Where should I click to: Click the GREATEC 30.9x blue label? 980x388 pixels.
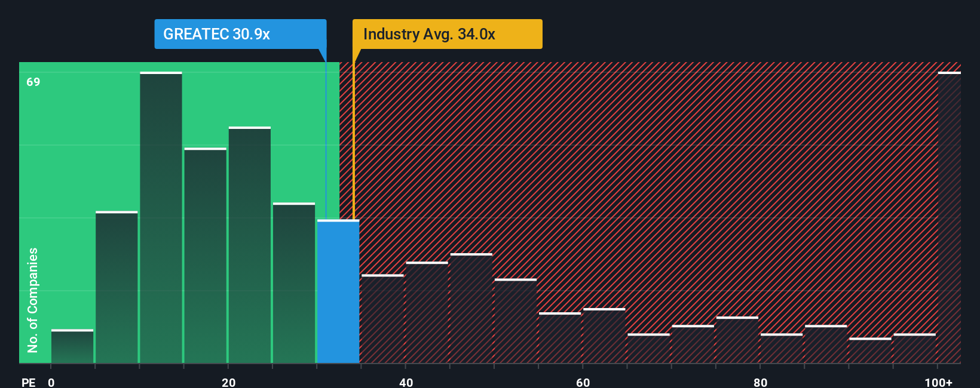(x=240, y=34)
